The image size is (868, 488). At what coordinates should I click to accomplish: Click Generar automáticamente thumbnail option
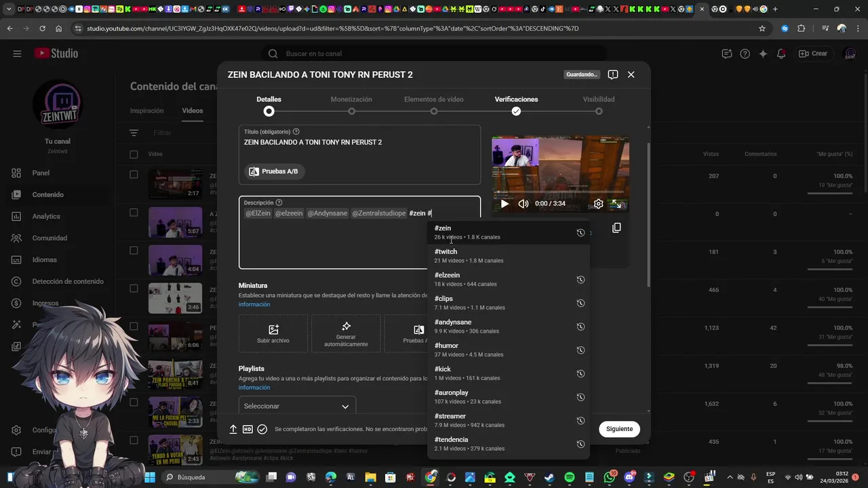[x=346, y=333]
